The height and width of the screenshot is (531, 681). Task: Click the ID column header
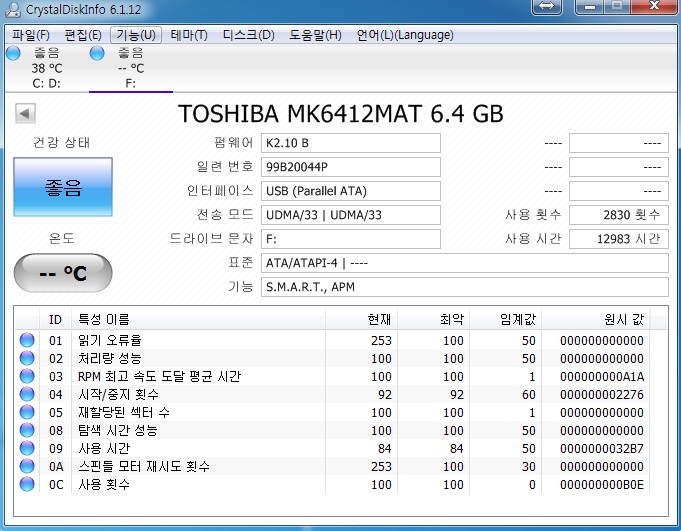[x=56, y=320]
